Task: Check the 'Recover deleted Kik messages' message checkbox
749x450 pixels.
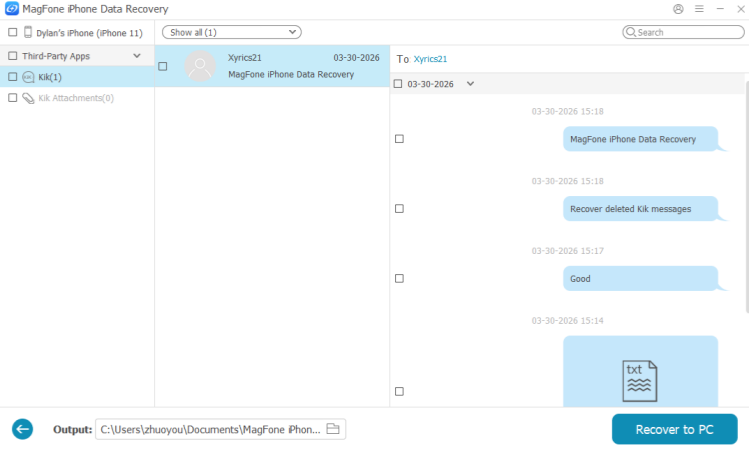Action: click(x=399, y=208)
